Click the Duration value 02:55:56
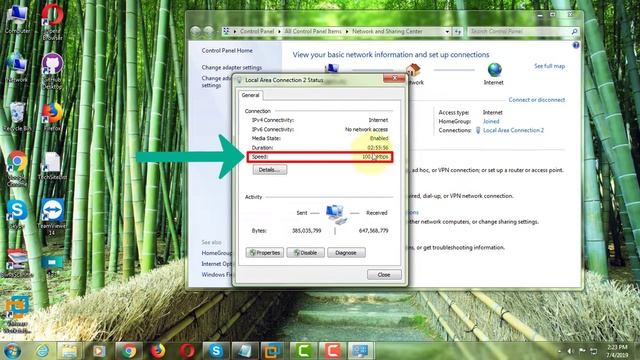The width and height of the screenshot is (640, 360). [x=378, y=147]
